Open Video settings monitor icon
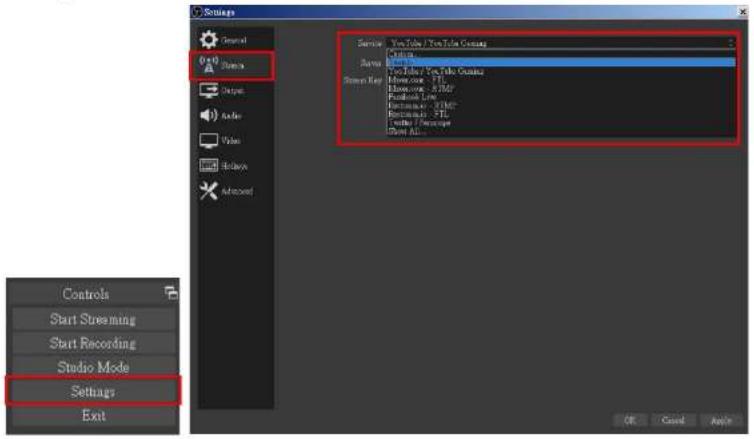Screen dimensions: 754x439 pos(209,140)
